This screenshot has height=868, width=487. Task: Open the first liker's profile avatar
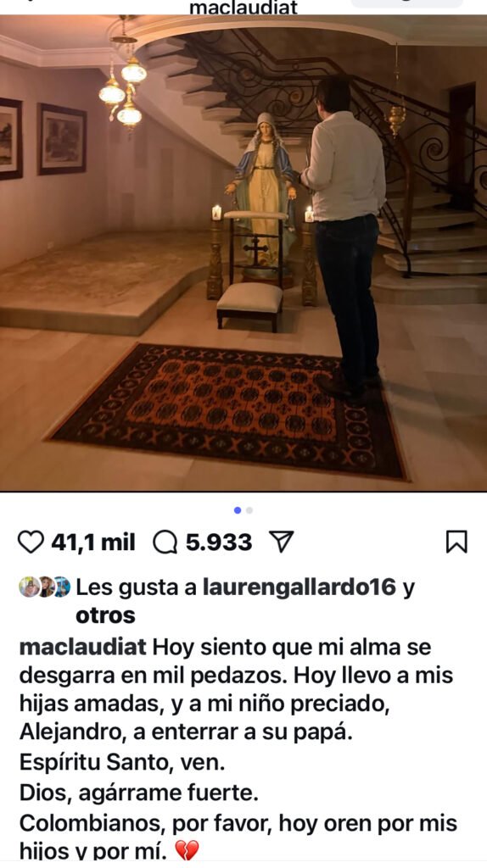pyautogui.click(x=28, y=587)
